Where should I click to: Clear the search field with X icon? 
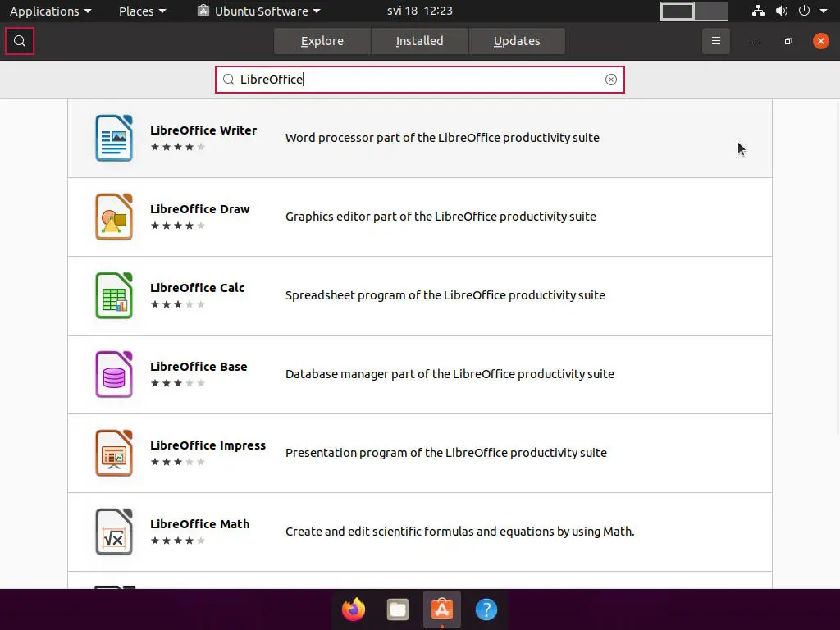tap(610, 80)
